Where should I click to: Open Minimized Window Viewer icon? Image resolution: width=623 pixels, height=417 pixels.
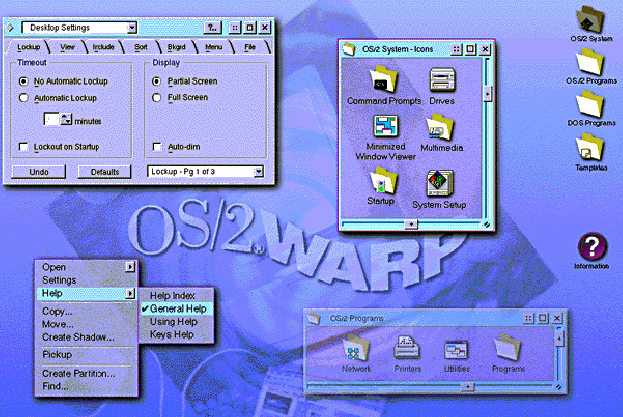click(x=386, y=129)
